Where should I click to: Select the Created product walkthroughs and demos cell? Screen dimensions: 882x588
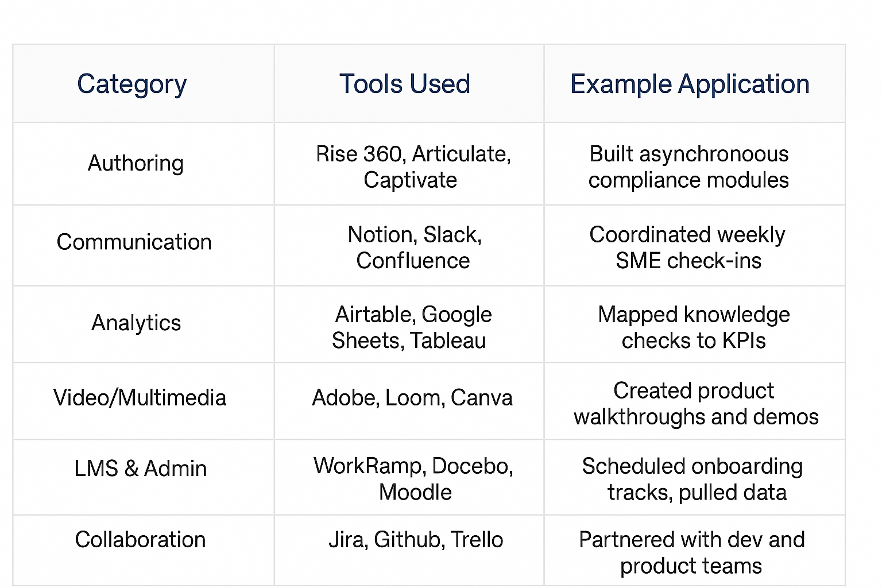coord(695,401)
